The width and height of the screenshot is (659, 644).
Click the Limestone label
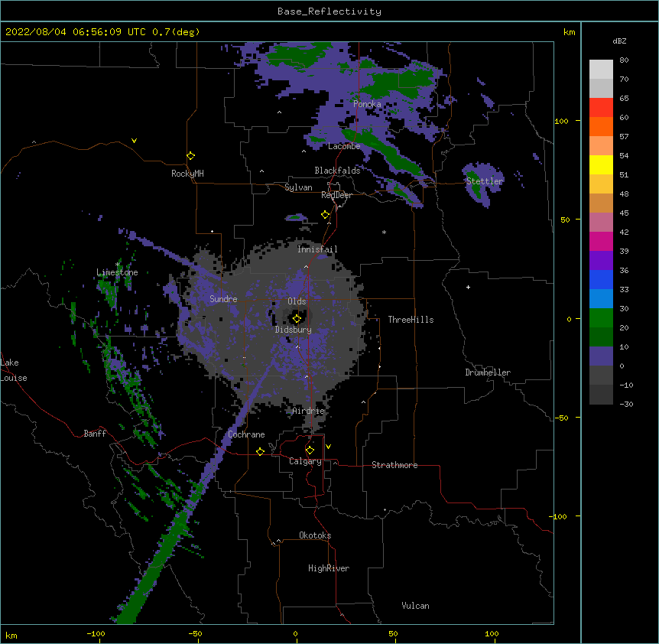117,272
